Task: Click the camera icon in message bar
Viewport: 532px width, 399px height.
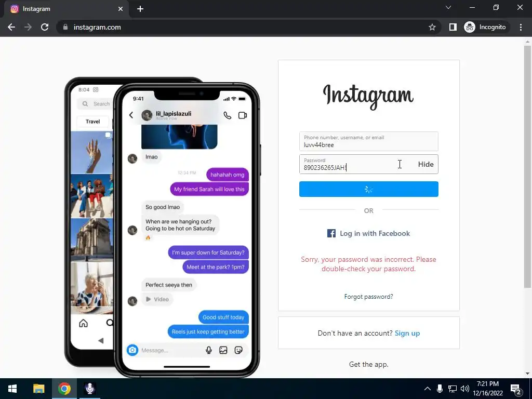Action: (132, 350)
